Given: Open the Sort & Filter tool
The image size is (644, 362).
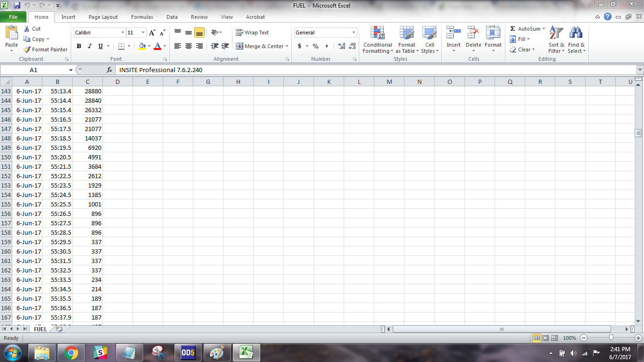Looking at the screenshot, I should pyautogui.click(x=556, y=33).
